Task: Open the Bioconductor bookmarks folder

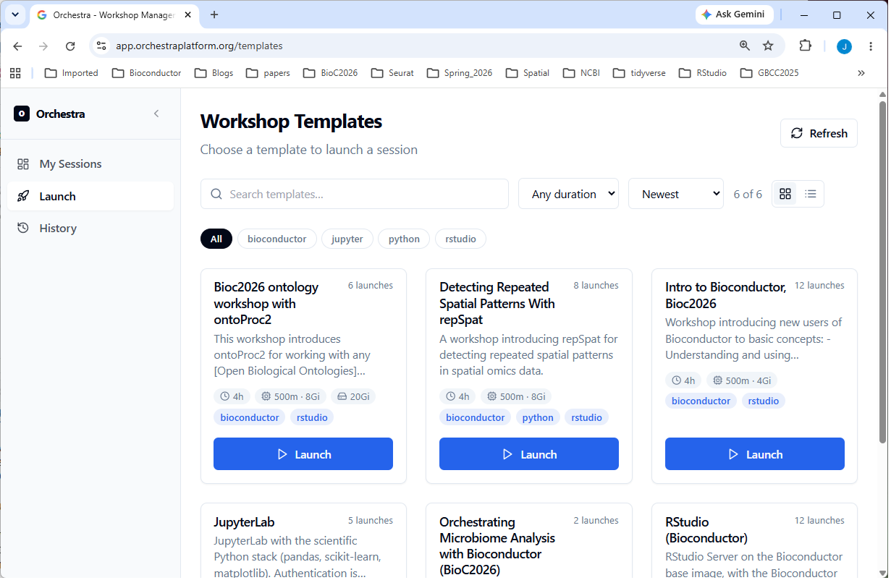Action: tap(147, 73)
